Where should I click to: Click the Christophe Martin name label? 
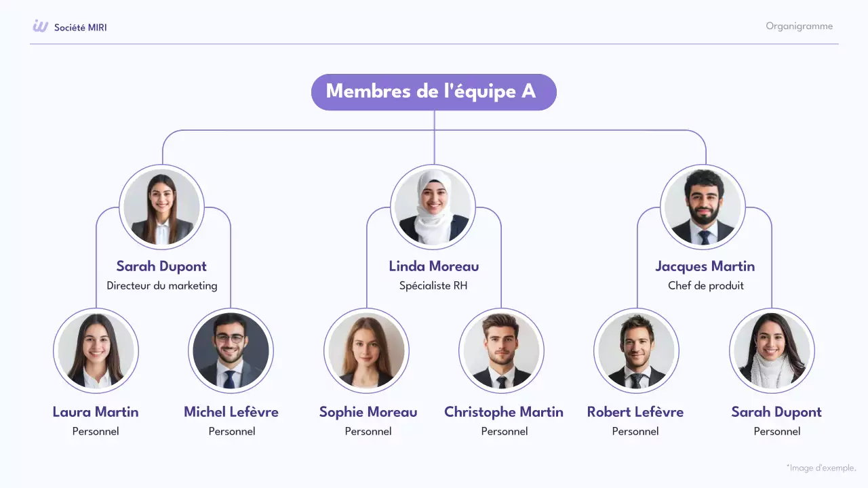point(503,412)
